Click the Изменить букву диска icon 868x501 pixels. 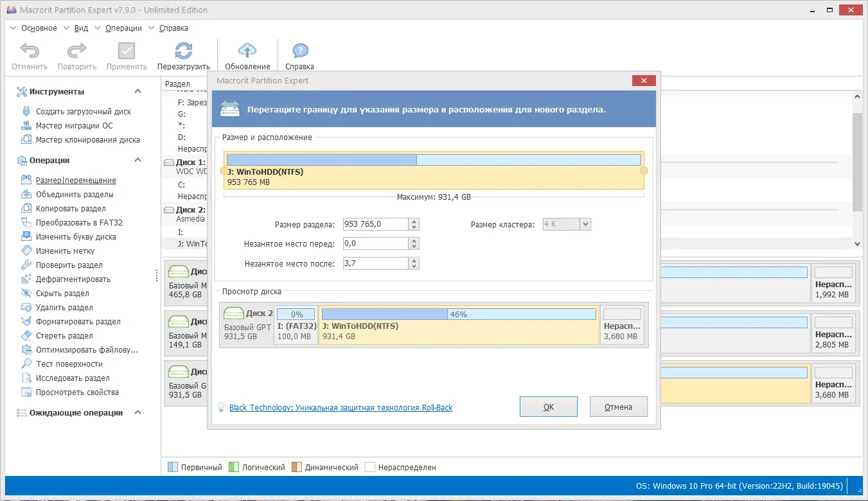[26, 236]
